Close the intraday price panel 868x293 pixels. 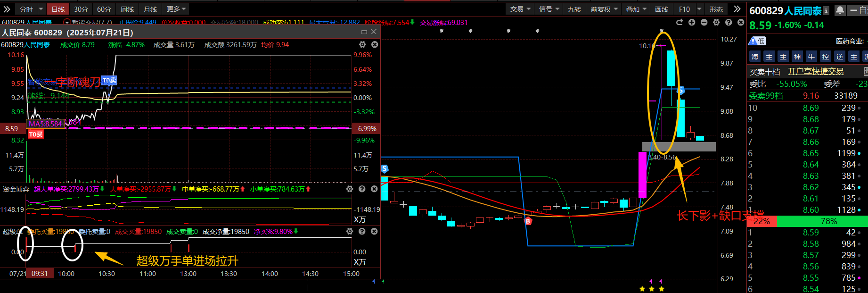[375, 44]
